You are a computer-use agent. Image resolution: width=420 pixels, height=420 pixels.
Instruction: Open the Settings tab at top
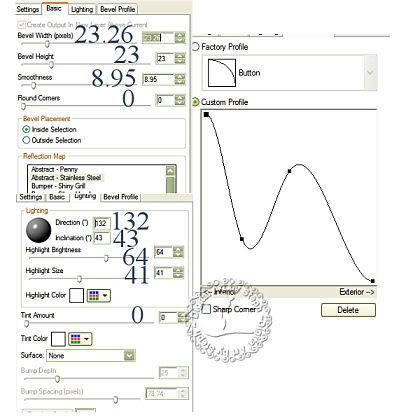coord(28,9)
